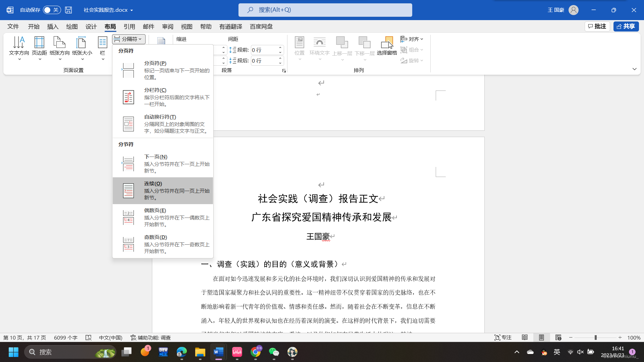Decrease the spacing after (段后) value
This screenshot has width=644, height=362.
coord(280,63)
